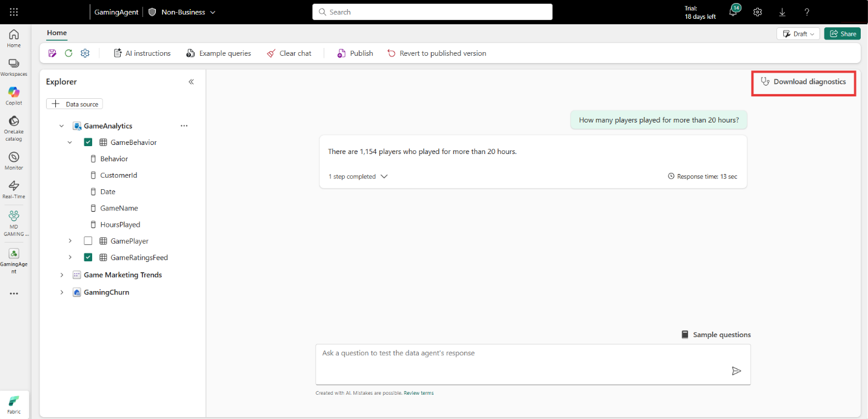Open the notifications bell
Viewport: 868px width, 419px height.
(733, 12)
